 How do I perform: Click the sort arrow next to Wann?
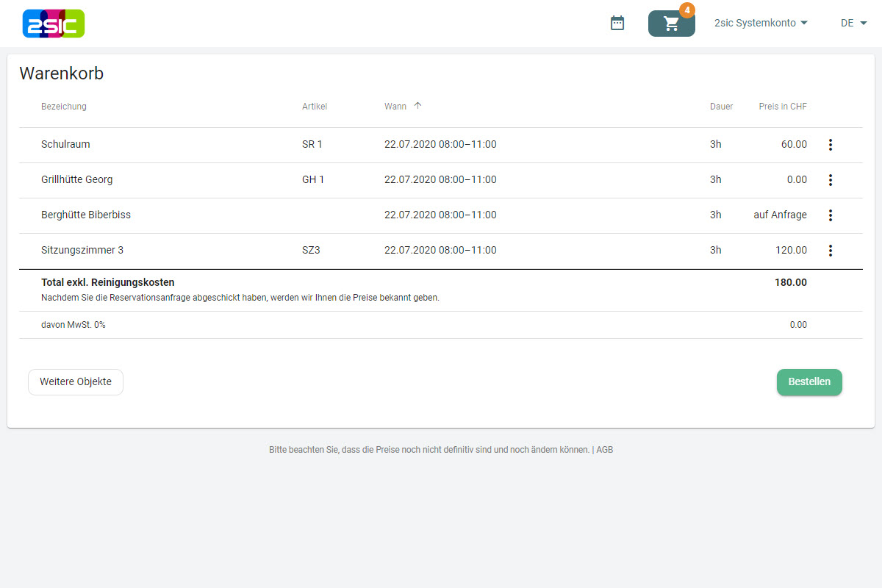point(417,106)
